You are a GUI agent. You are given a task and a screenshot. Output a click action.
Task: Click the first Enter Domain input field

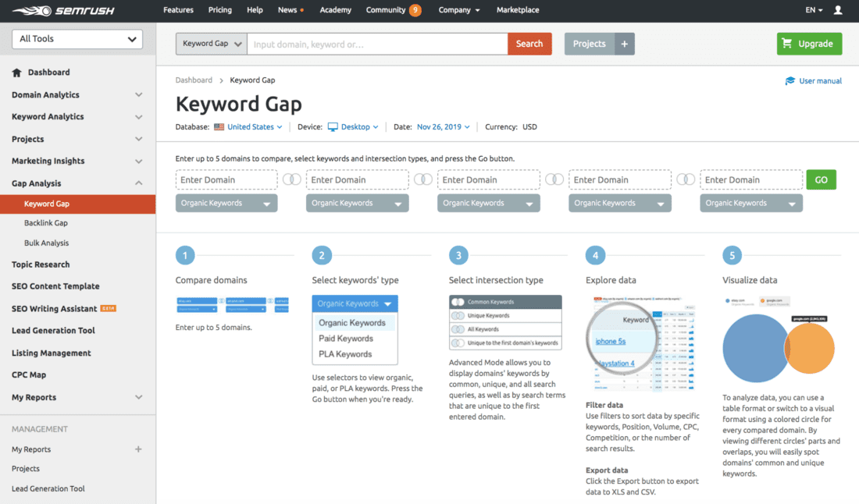pyautogui.click(x=226, y=179)
